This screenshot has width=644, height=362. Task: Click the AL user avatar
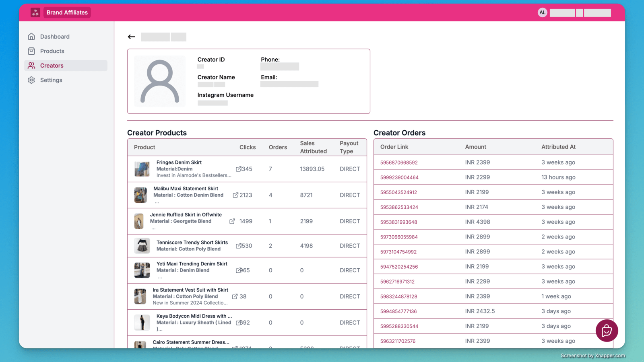[542, 12]
